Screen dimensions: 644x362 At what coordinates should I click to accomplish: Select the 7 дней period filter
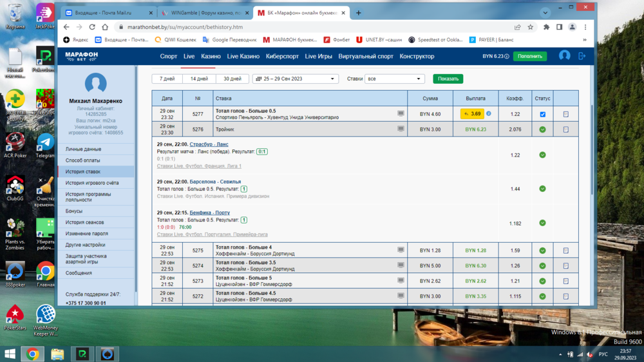coord(167,79)
